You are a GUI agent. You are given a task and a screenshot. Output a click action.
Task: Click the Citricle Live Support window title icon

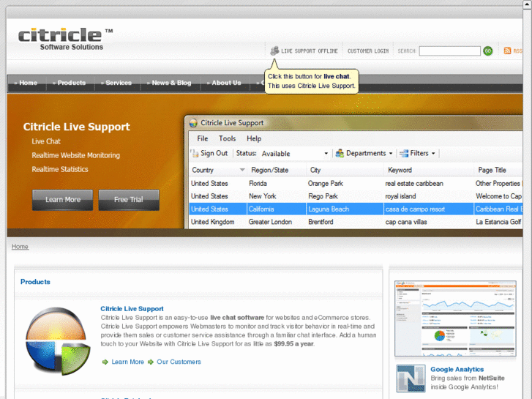pyautogui.click(x=193, y=123)
